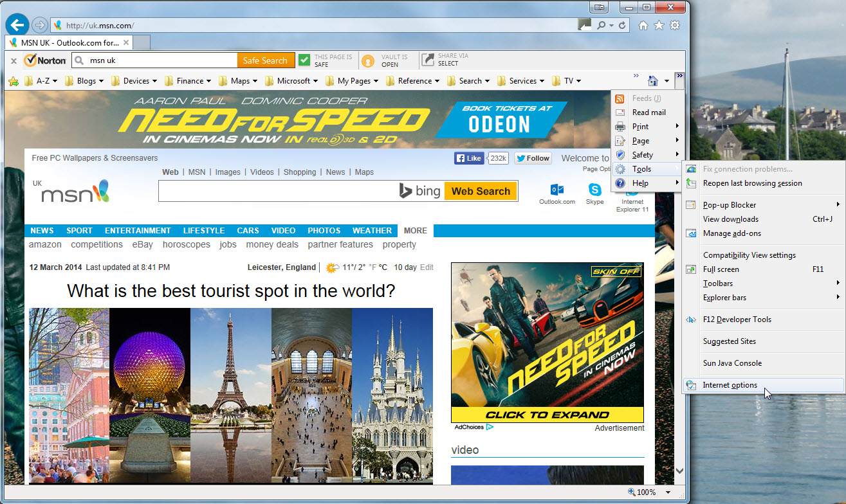The height and width of the screenshot is (504, 846).
Task: Expand the Services favorites folder
Action: (521, 81)
